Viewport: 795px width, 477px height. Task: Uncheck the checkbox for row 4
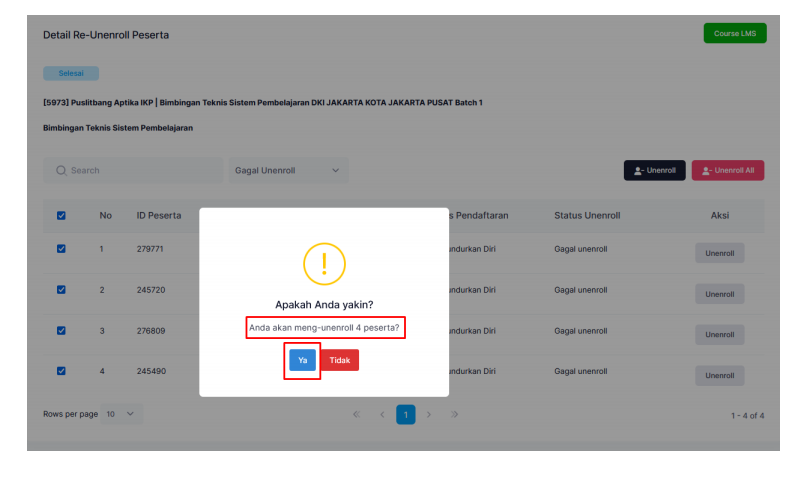(61, 371)
